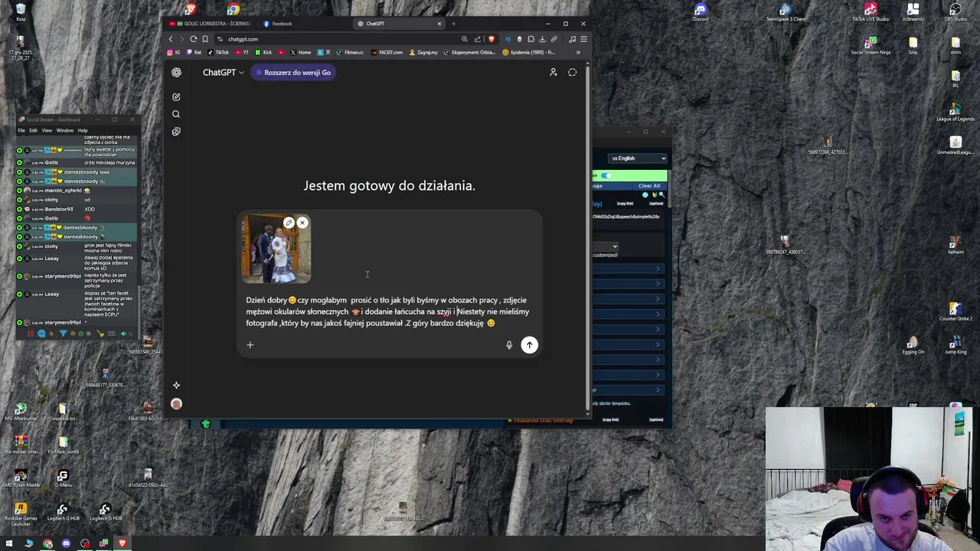980x551 pixels.
Task: Toggle the blue switch on green bar, right window
Action: click(606, 176)
